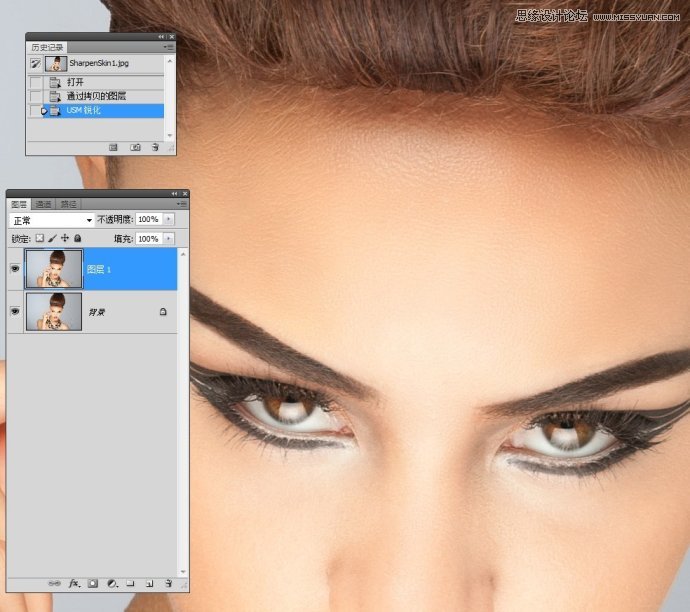Open Layers panel options menu
The height and width of the screenshot is (612, 690).
coord(182,204)
